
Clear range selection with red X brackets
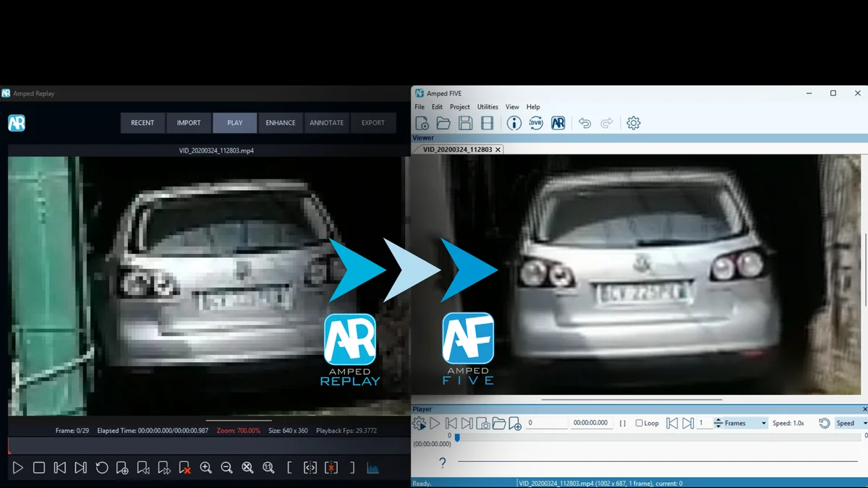pos(331,468)
